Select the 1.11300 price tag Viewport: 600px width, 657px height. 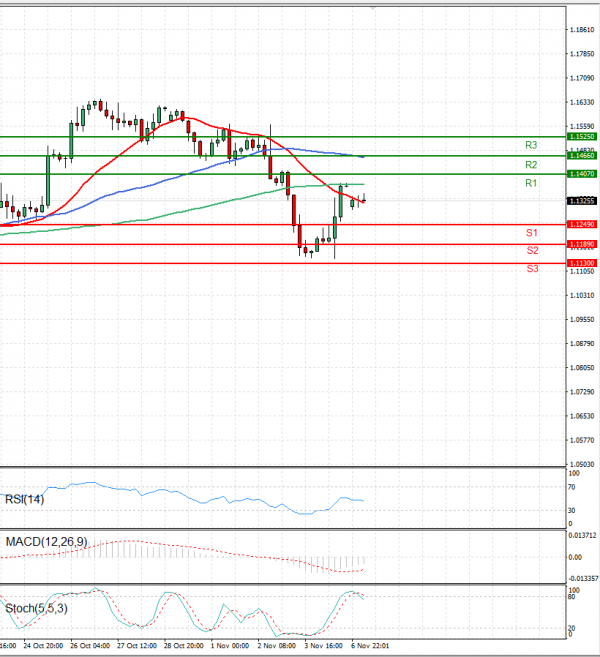[582, 263]
